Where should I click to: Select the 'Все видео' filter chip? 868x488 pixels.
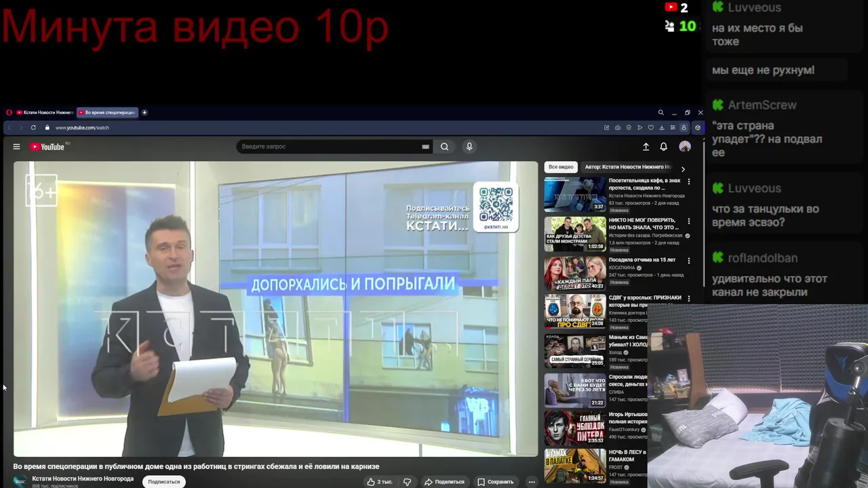point(561,167)
